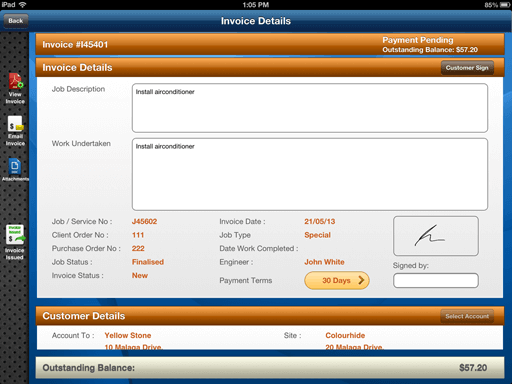Tap the customer signature image box

point(436,236)
